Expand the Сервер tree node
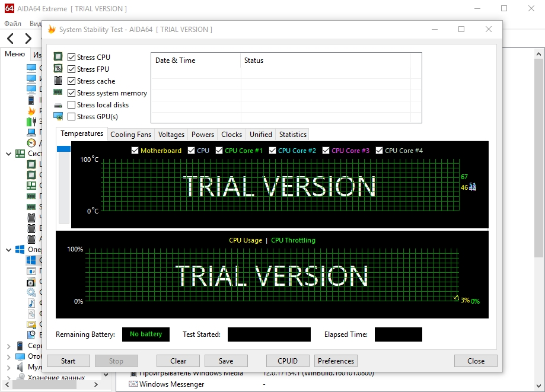 pyautogui.click(x=8, y=346)
